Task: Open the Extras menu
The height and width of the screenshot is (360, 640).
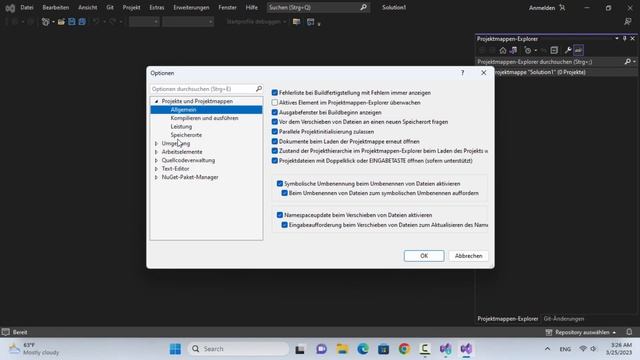Action: point(157,7)
